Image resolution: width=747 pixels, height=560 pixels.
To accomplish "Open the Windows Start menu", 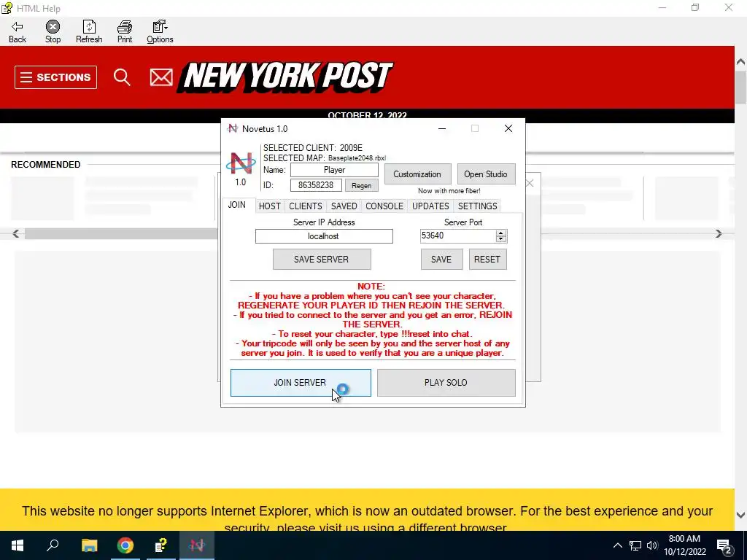I will [x=18, y=545].
